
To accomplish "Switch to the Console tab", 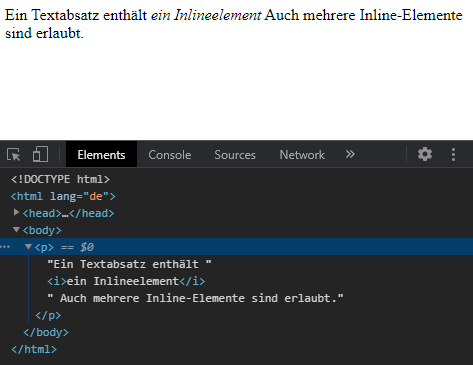I will [170, 155].
